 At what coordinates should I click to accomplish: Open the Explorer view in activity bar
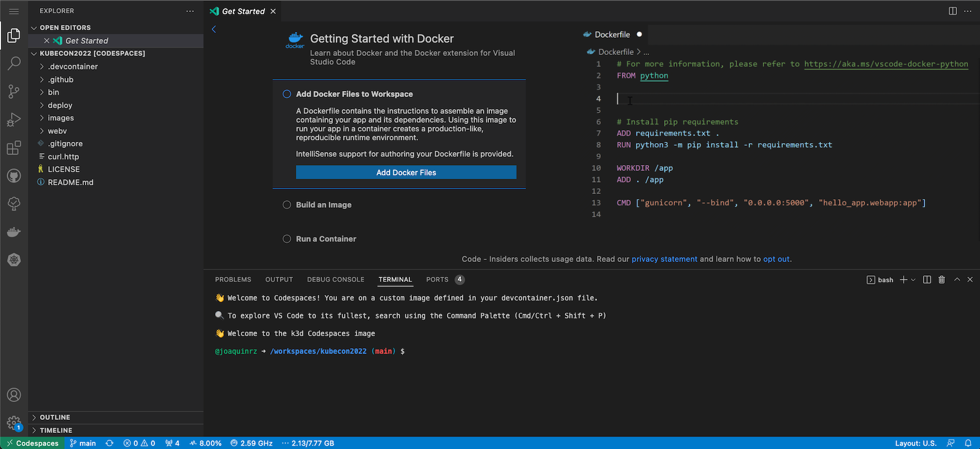(14, 36)
